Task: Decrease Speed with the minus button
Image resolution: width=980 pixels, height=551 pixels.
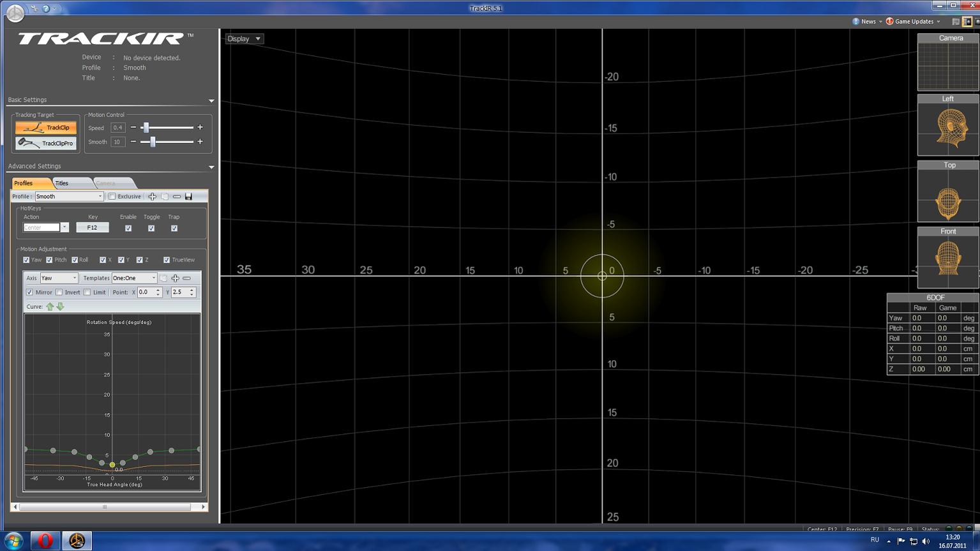Action: point(133,128)
